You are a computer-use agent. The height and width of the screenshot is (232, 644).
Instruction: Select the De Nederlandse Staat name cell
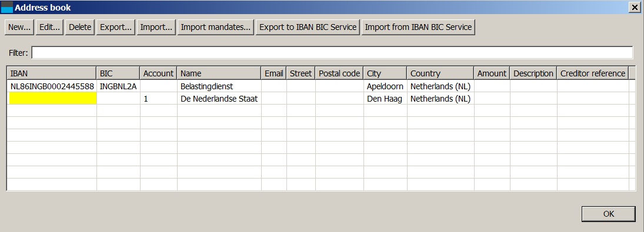(x=219, y=98)
